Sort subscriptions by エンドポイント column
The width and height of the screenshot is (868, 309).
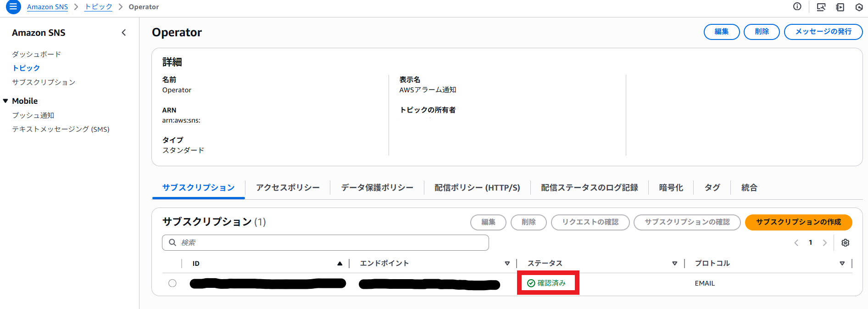pyautogui.click(x=507, y=264)
